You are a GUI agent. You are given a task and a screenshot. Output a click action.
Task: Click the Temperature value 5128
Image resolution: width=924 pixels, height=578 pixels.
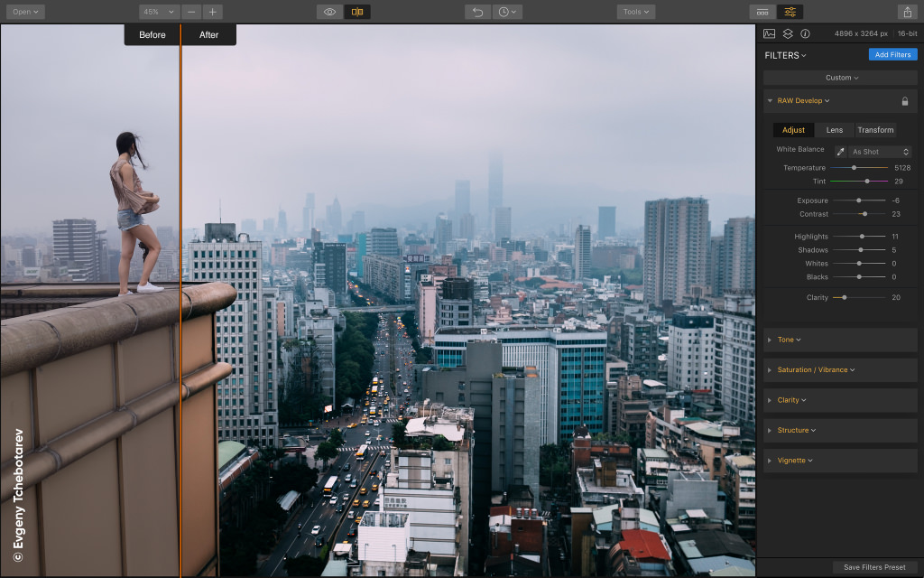tap(902, 168)
